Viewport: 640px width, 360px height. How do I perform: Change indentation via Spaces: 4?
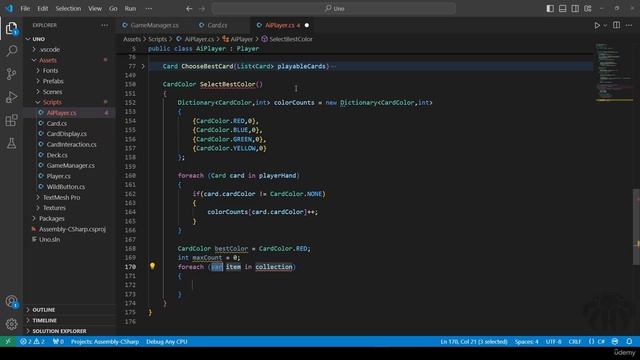526,342
